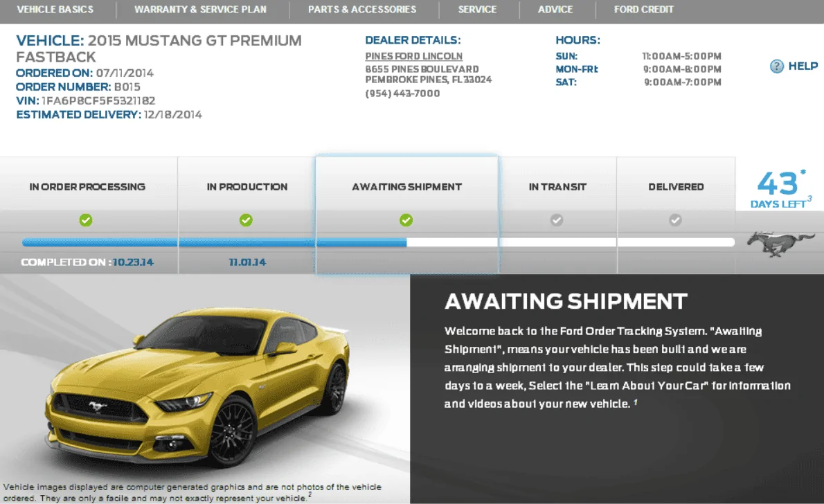Click the 43 days left counter
Image resolution: width=824 pixels, height=504 pixels.
pyautogui.click(x=781, y=189)
